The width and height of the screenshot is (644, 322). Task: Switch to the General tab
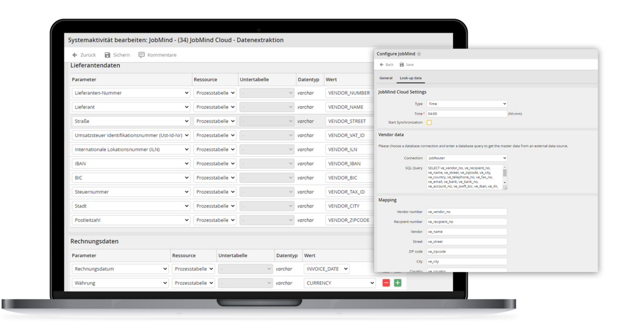tap(386, 78)
